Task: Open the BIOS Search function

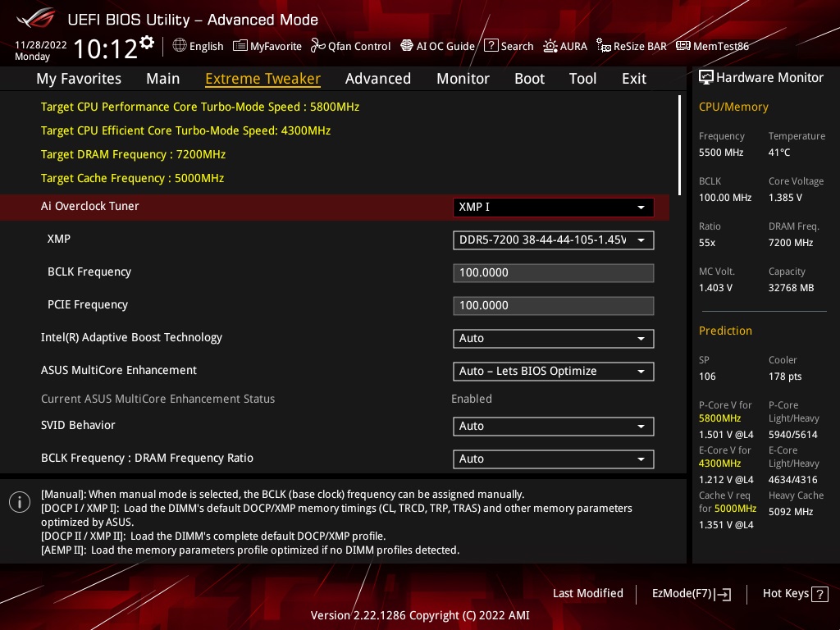Action: 509,46
